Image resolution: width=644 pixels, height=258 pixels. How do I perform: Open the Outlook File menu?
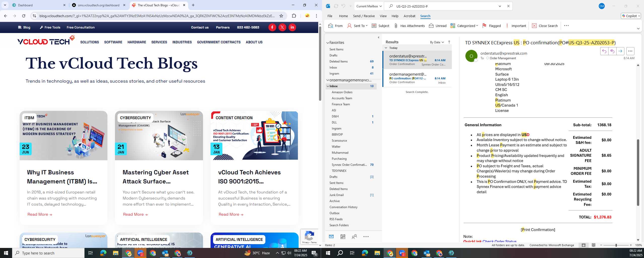tap(330, 16)
